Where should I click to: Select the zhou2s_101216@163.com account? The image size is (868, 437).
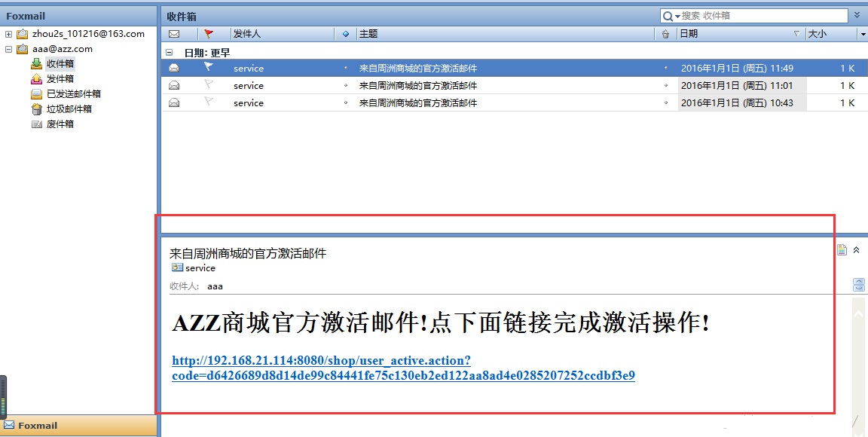pos(88,34)
